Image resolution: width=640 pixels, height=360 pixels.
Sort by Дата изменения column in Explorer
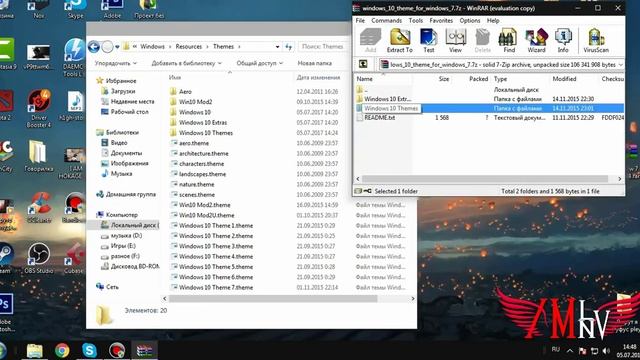point(318,77)
